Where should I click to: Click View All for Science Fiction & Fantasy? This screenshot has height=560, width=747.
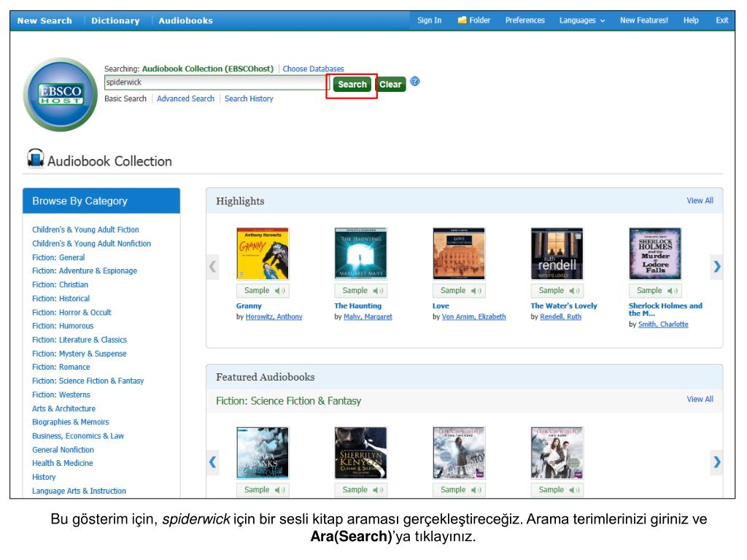click(x=700, y=399)
